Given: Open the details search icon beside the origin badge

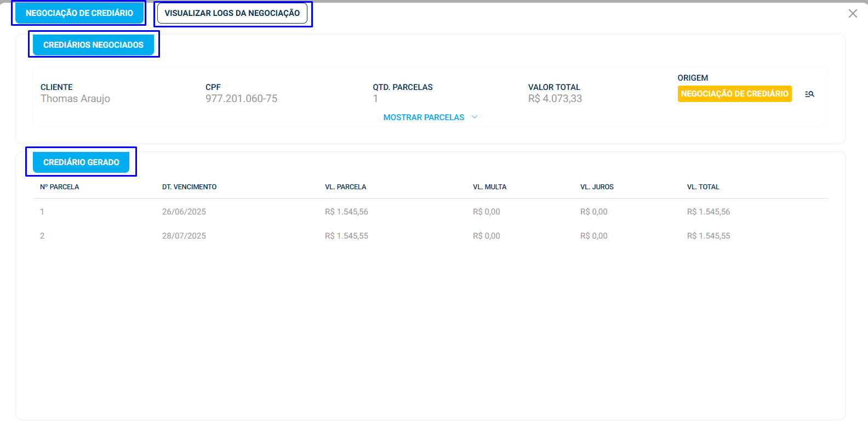Looking at the screenshot, I should [809, 94].
